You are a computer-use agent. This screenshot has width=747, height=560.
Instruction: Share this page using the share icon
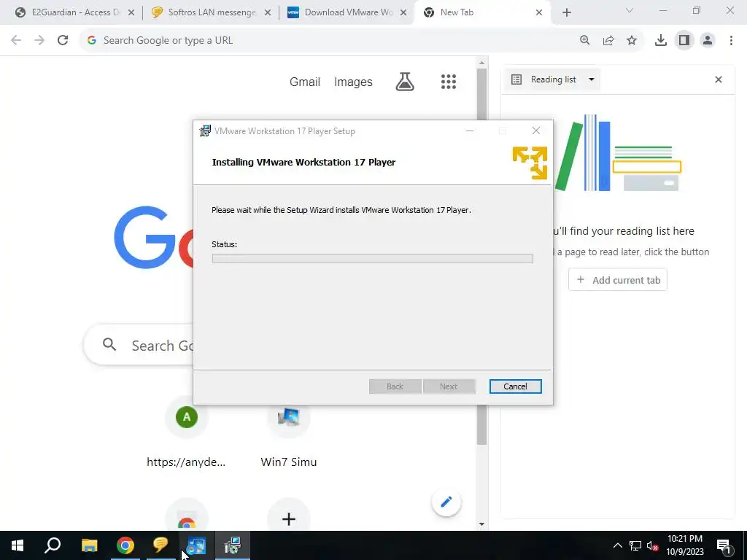(608, 41)
